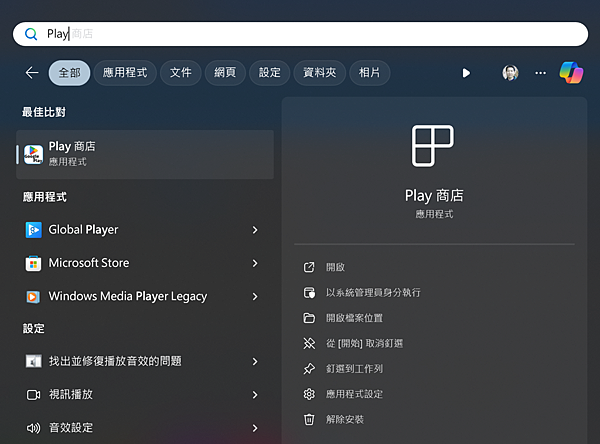Switch to the 文件 filter tab
600x444 pixels.
(181, 73)
